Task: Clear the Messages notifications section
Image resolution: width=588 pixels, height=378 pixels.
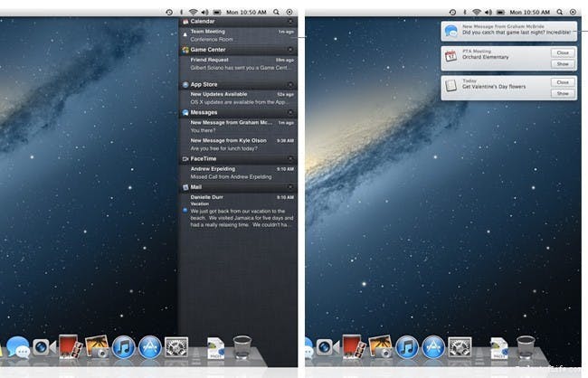Action: (290, 112)
